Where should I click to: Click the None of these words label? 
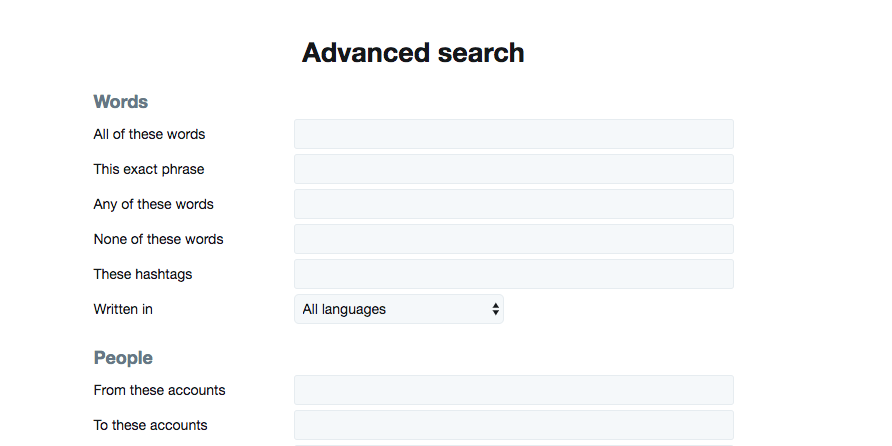158,239
